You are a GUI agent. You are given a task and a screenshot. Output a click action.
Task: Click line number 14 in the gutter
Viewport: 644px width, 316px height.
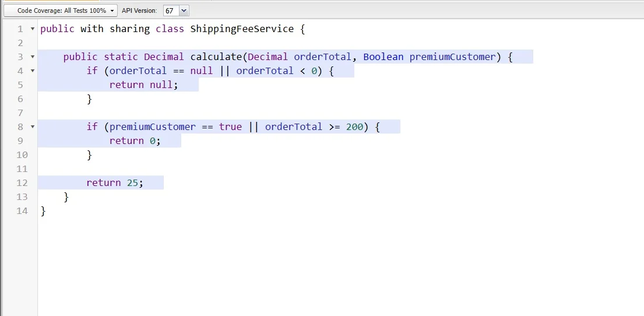tap(22, 211)
